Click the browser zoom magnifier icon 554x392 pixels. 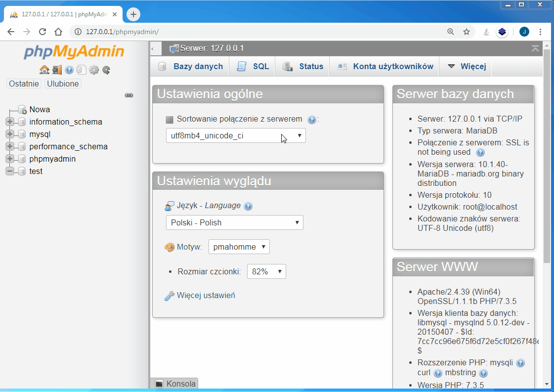point(451,32)
